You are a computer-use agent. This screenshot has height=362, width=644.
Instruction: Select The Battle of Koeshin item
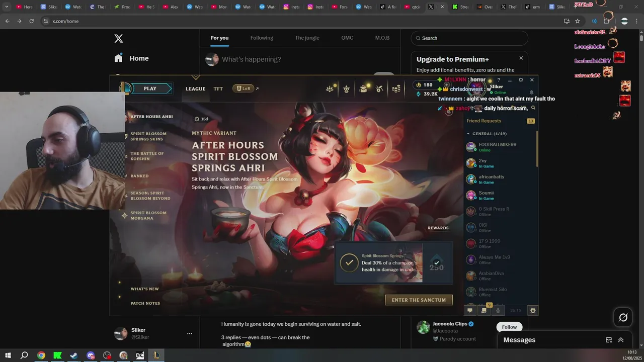[147, 156]
